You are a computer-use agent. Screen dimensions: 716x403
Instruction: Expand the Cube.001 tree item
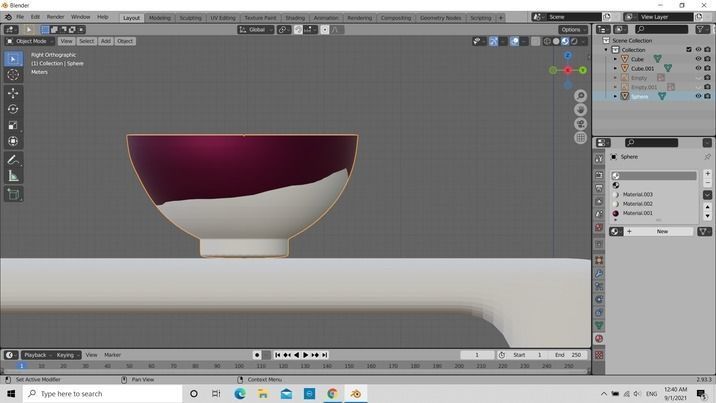tap(615, 68)
